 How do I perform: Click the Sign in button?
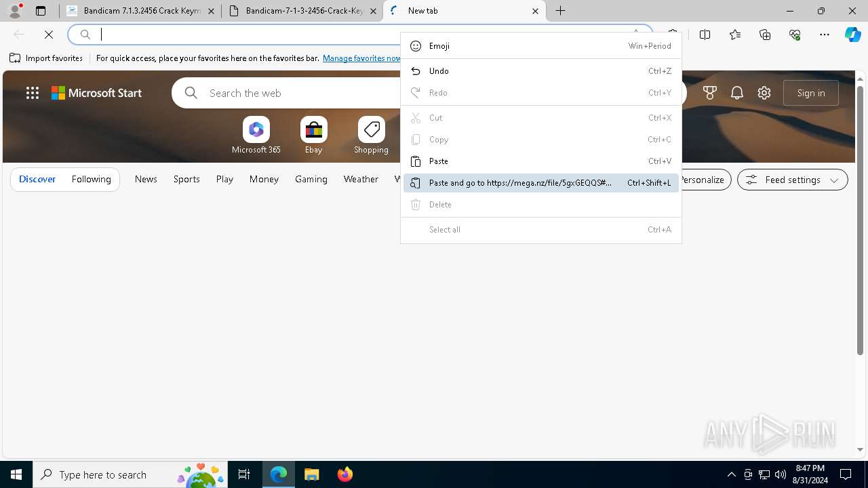tap(811, 93)
